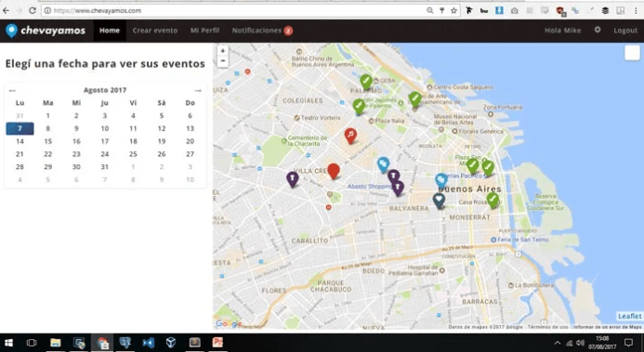Open Visual Studio Code from taskbar

(148, 343)
